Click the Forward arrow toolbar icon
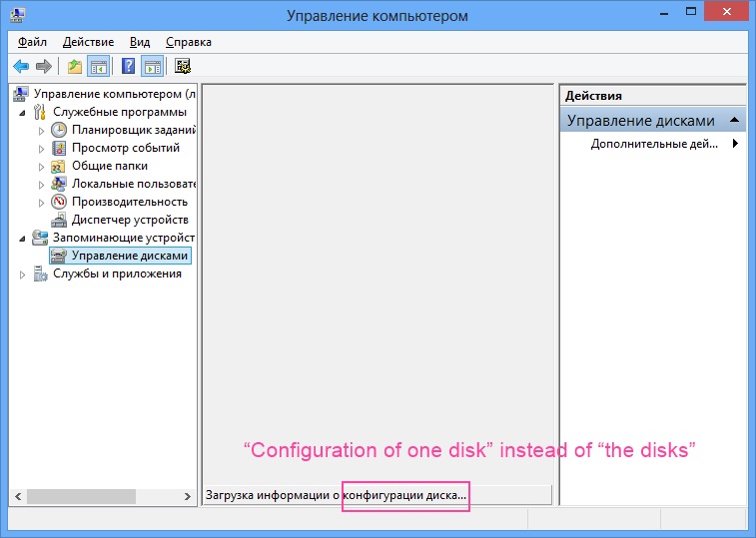The width and height of the screenshot is (756, 538). (x=44, y=66)
